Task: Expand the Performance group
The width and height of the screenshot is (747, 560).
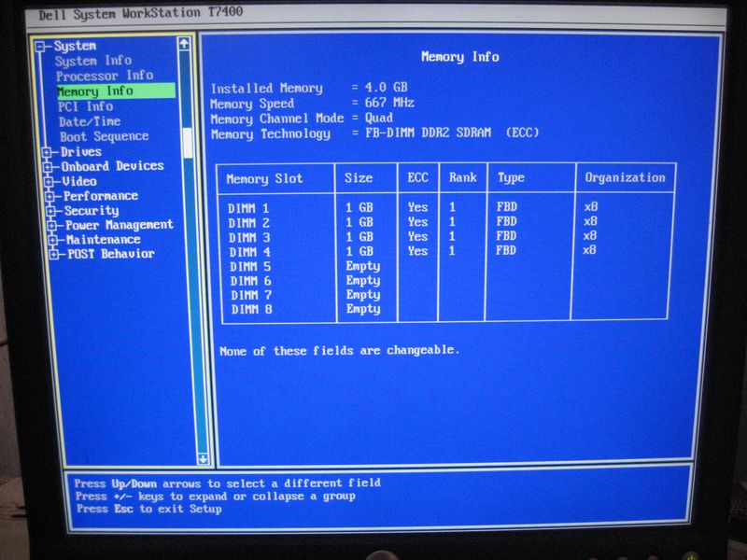Action: [x=50, y=197]
